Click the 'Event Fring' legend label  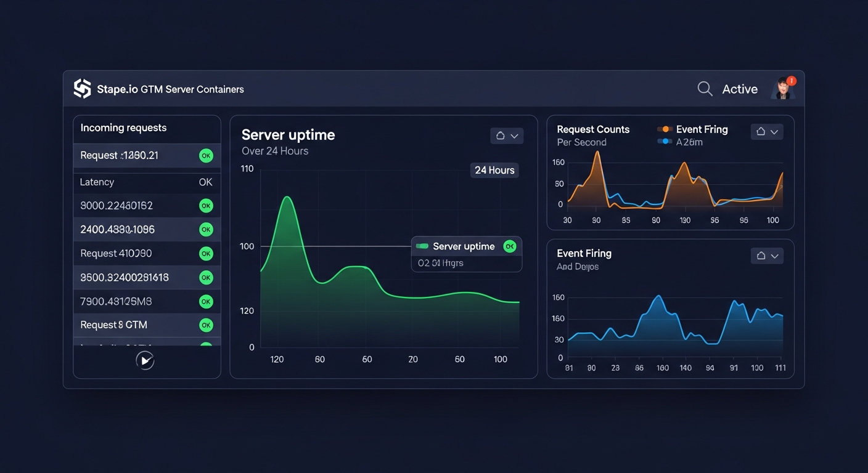[x=702, y=129]
